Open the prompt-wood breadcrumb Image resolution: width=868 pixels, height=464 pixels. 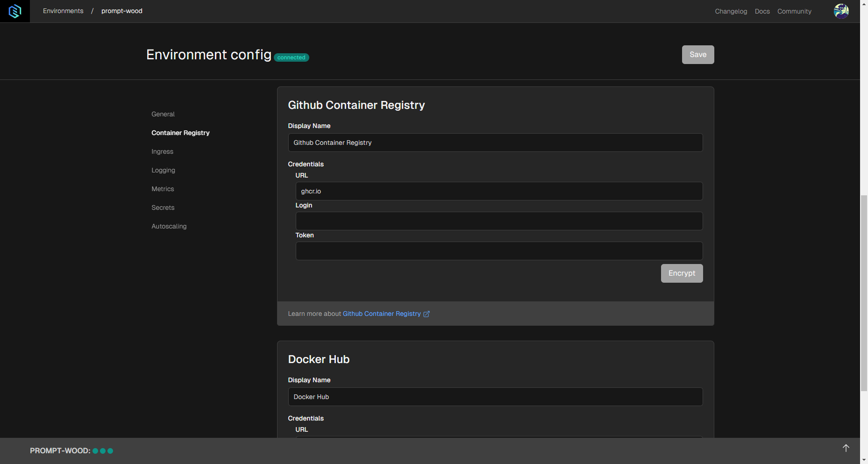121,11
